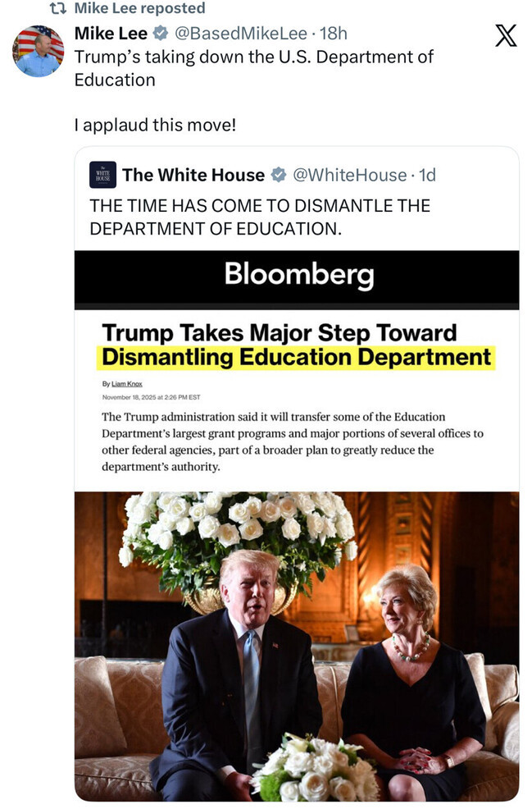The width and height of the screenshot is (532, 809).
Task: Open the quoted post's all-caps text
Action: [259, 217]
